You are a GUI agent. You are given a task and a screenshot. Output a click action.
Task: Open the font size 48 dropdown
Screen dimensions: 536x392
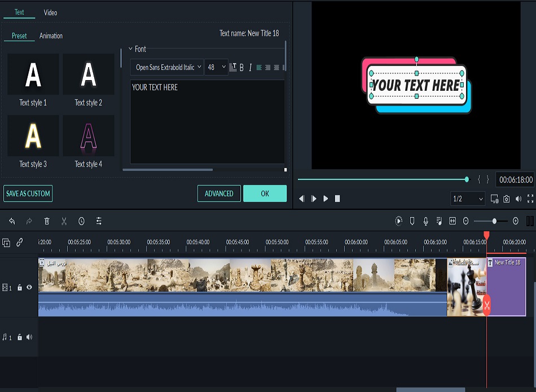coord(217,67)
